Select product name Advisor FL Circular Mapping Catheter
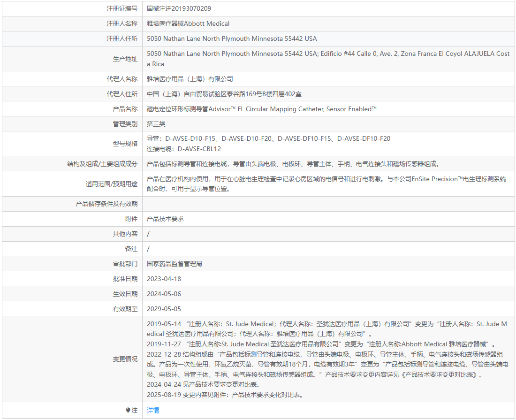516x420 pixels. [262, 109]
